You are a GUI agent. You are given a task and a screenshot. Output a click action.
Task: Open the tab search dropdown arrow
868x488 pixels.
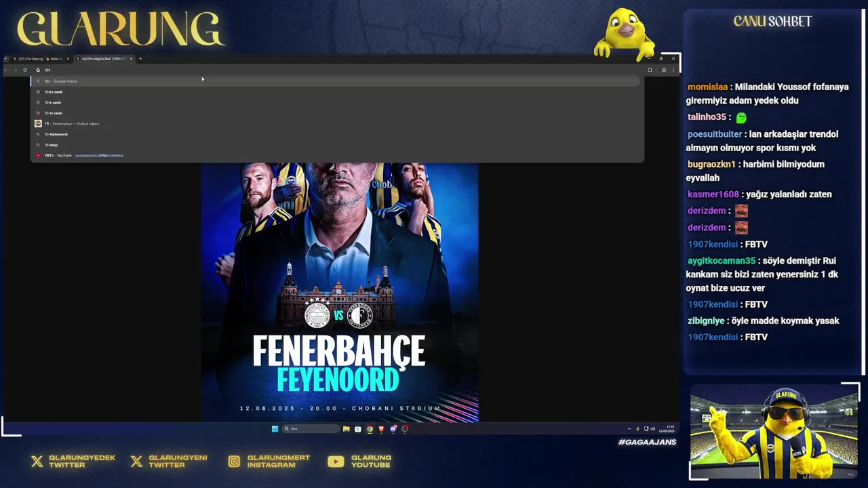5,59
